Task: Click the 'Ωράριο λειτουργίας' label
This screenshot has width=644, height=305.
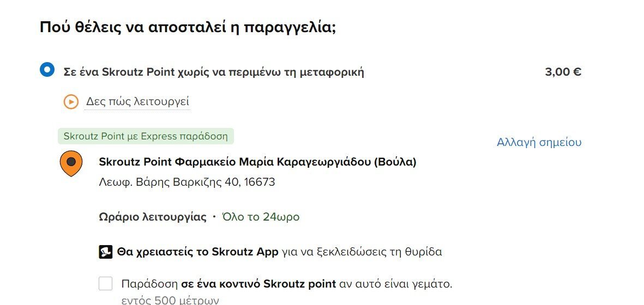Action: tap(153, 217)
